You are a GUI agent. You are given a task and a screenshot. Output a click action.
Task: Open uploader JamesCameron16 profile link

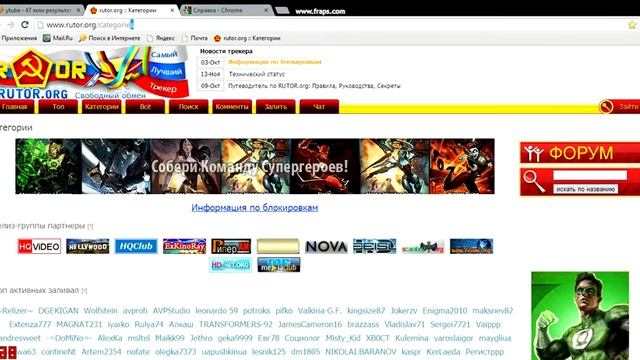coord(310,324)
